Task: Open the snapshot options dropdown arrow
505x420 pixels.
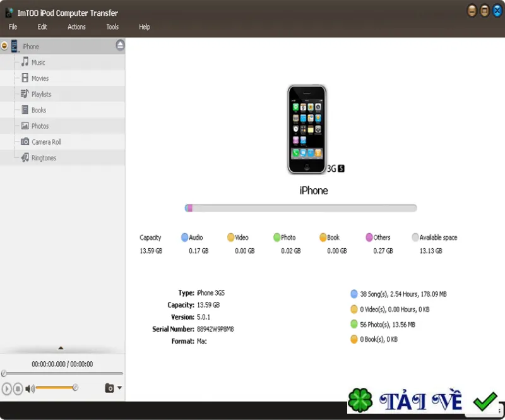Action: [x=119, y=388]
